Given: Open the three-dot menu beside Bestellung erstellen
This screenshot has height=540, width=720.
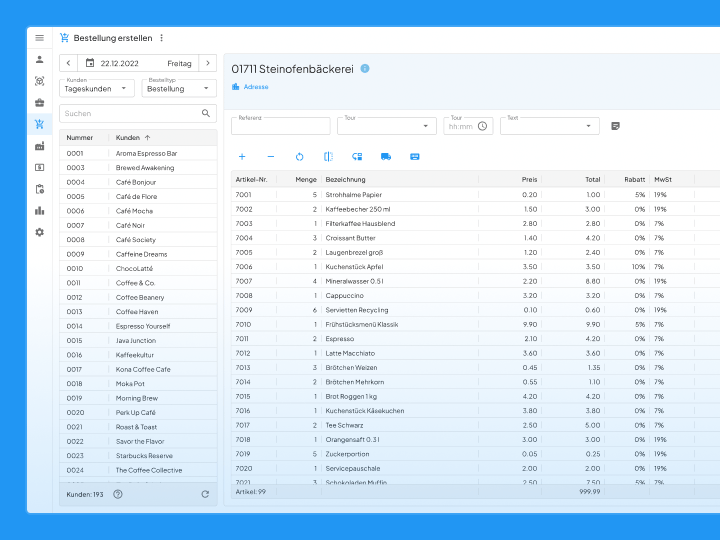Looking at the screenshot, I should coord(161,38).
